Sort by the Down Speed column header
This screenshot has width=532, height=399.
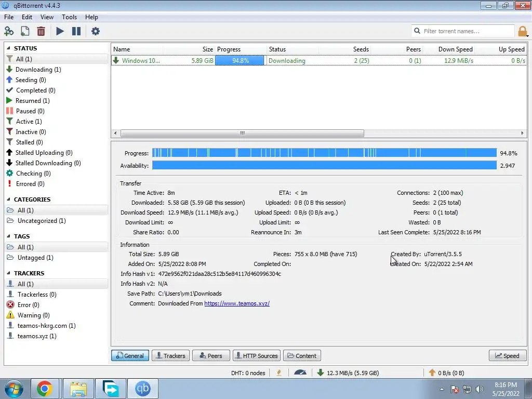(x=448, y=49)
